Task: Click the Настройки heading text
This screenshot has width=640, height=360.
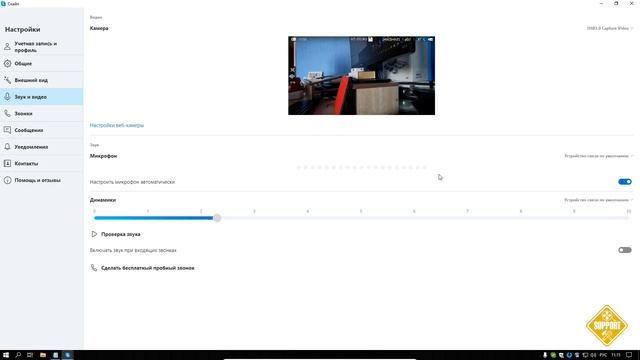Action: (x=22, y=29)
